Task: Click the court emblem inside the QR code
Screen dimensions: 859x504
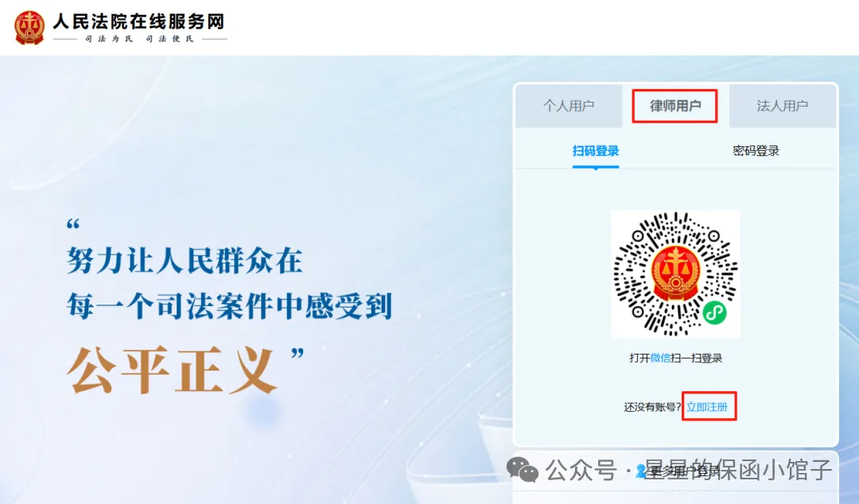Action: tap(675, 273)
